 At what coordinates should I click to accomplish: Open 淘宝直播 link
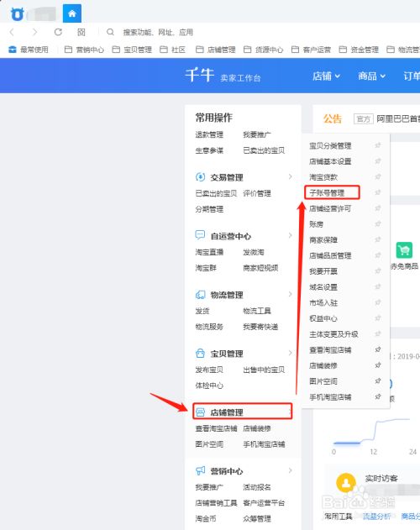click(209, 252)
